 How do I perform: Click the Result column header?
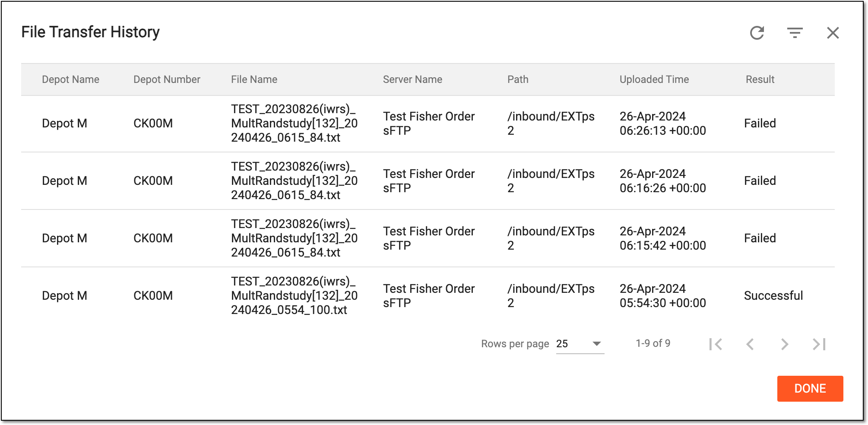point(760,79)
